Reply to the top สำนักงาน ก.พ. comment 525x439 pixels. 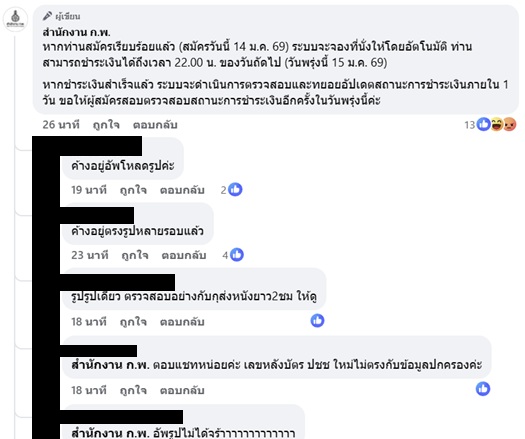pos(155,125)
